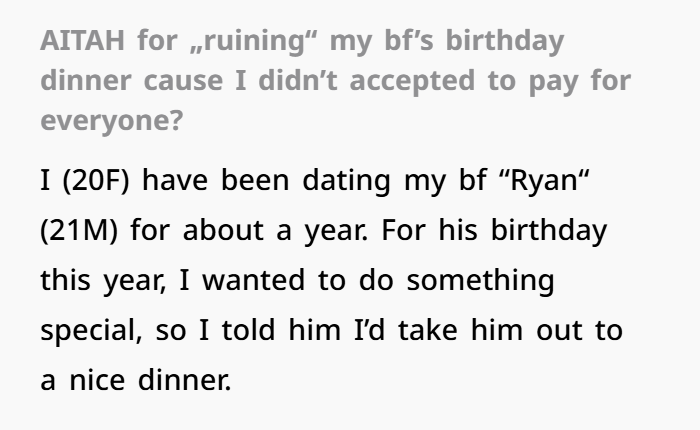Click the word "accepted" in the title

[x=412, y=82]
